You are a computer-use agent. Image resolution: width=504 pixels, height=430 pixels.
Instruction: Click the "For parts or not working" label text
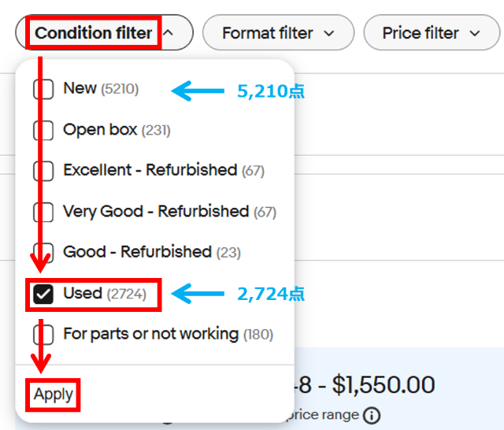150,334
